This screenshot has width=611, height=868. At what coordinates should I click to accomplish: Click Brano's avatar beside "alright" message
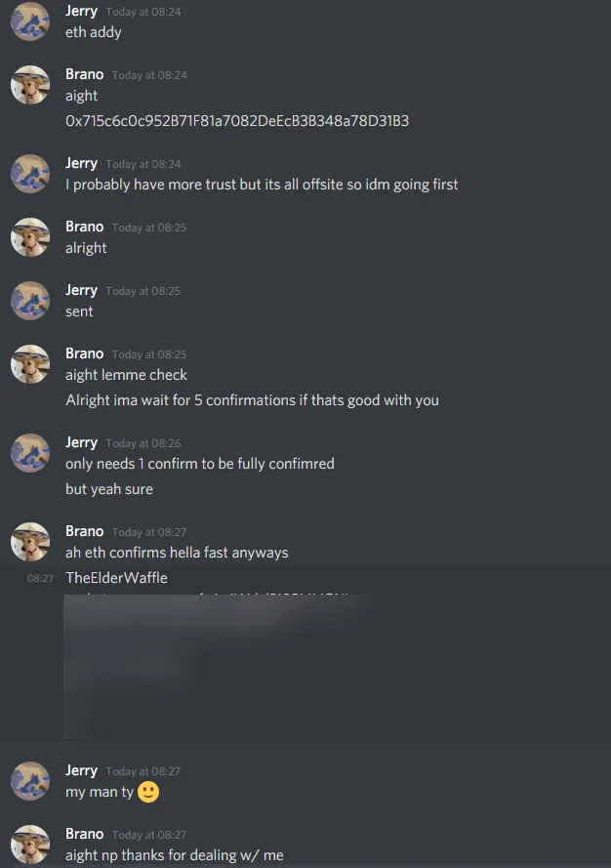click(x=30, y=237)
